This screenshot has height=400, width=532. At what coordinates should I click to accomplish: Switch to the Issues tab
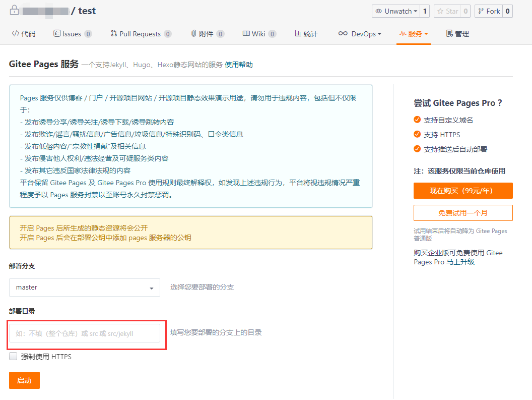point(73,34)
